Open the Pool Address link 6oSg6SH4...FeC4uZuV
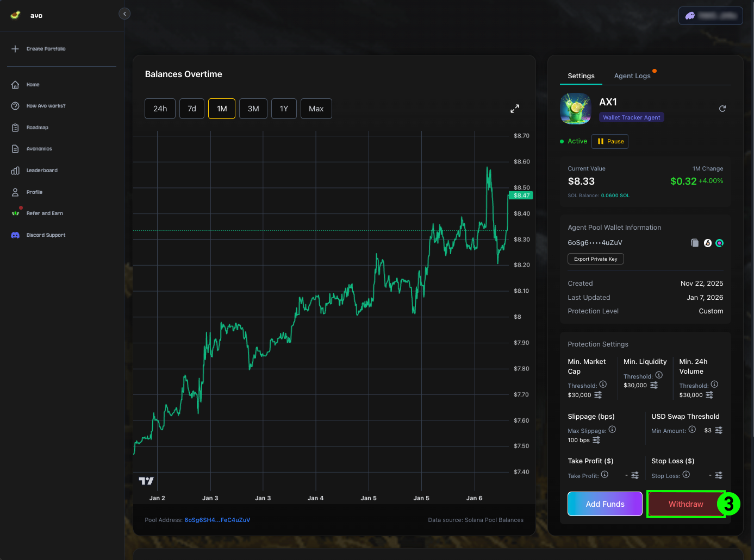The image size is (754, 560). tap(217, 520)
